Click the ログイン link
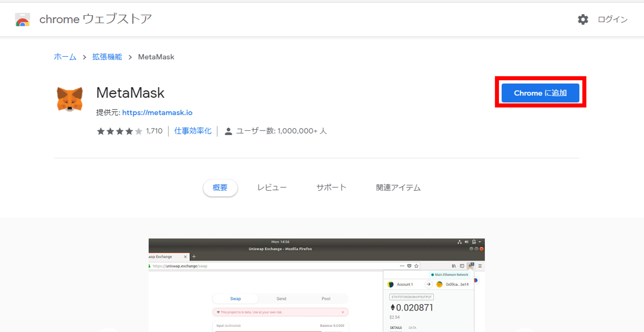Screen dimensions: 644x332 (612, 20)
